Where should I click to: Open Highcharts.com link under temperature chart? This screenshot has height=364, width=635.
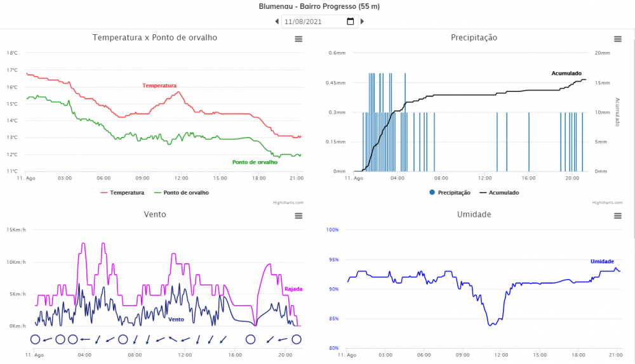(290, 203)
